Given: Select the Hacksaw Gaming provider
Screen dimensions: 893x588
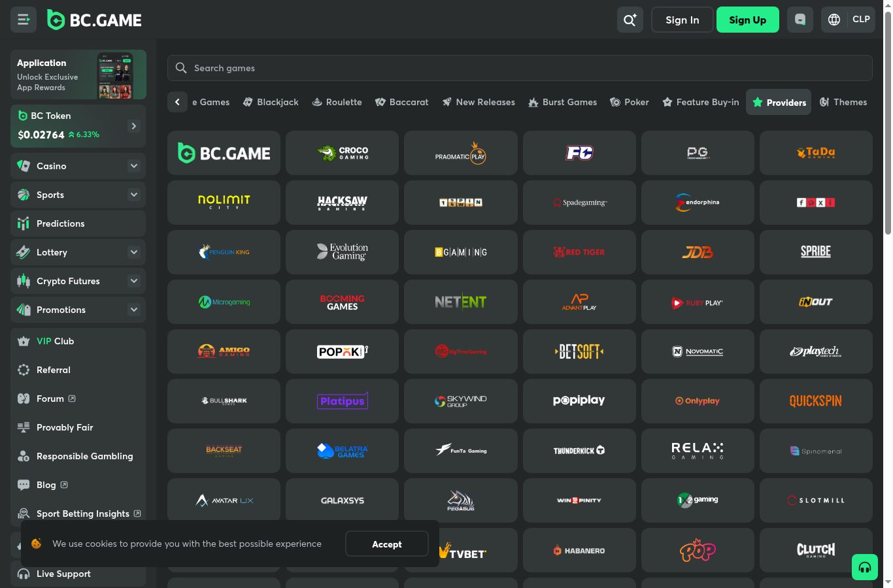Looking at the screenshot, I should tap(342, 203).
